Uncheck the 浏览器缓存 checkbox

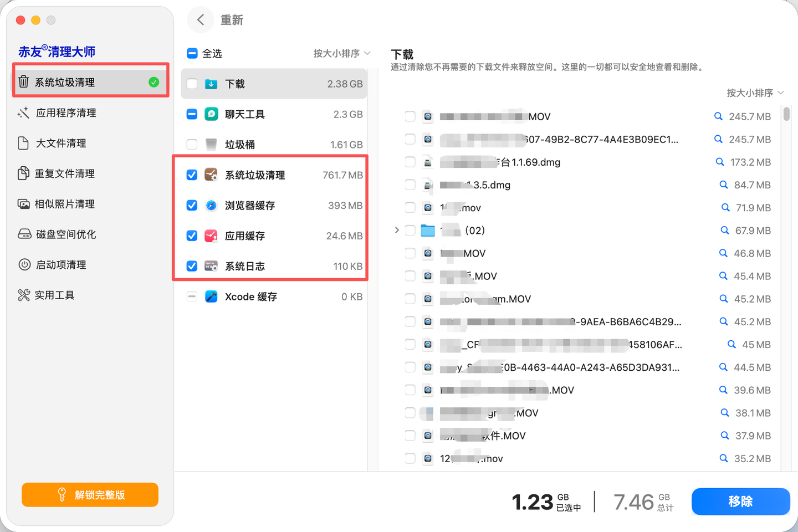point(192,206)
